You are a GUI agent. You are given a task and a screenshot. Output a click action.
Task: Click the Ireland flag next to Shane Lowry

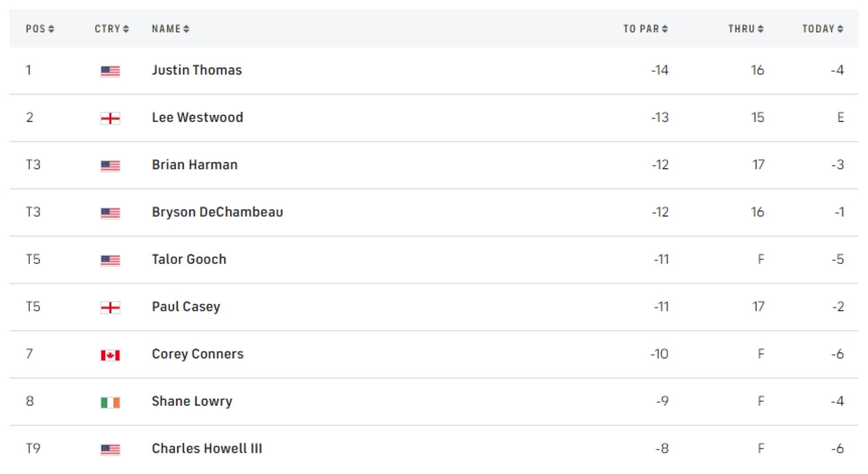[110, 402]
